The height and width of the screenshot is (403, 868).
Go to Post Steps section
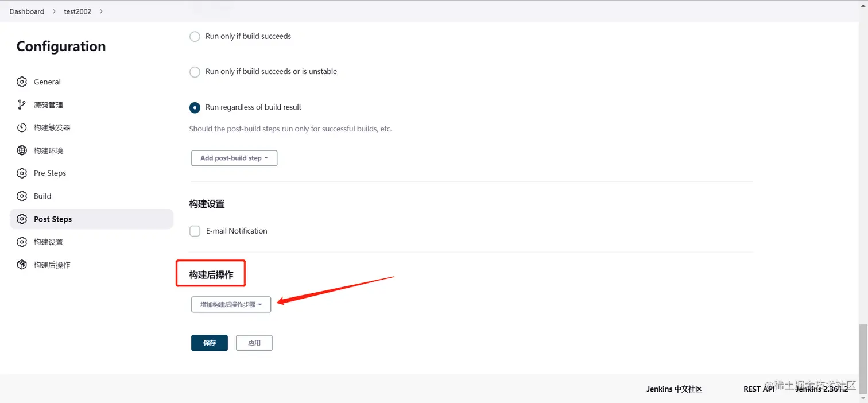91,219
